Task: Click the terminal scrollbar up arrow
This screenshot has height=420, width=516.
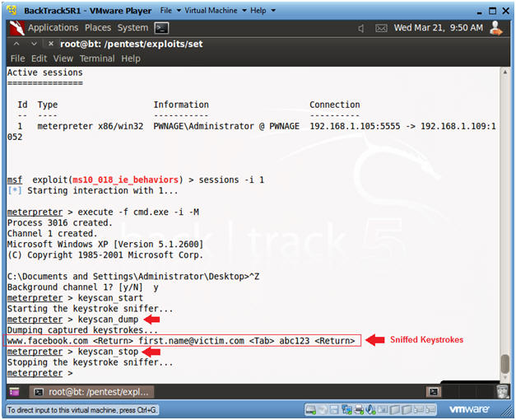Action: pos(504,72)
